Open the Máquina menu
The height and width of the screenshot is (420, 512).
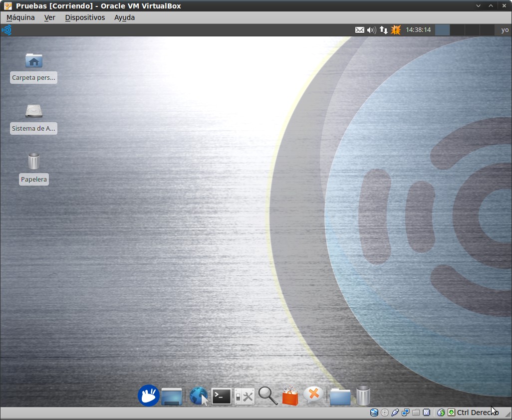click(x=20, y=17)
